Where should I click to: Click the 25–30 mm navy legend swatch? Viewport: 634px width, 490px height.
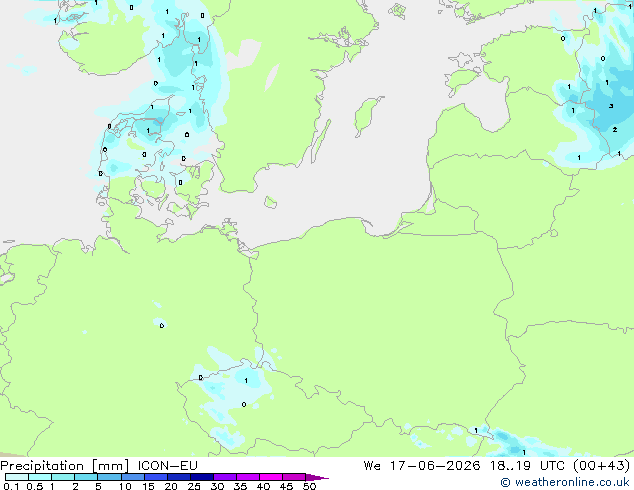click(201, 477)
